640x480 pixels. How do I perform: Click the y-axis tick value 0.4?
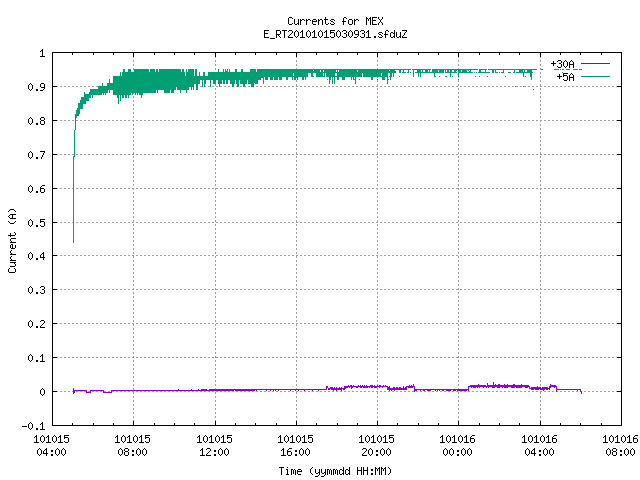[36, 256]
